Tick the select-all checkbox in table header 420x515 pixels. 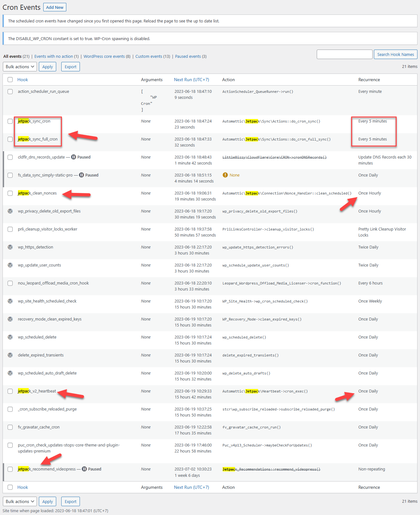click(10, 80)
